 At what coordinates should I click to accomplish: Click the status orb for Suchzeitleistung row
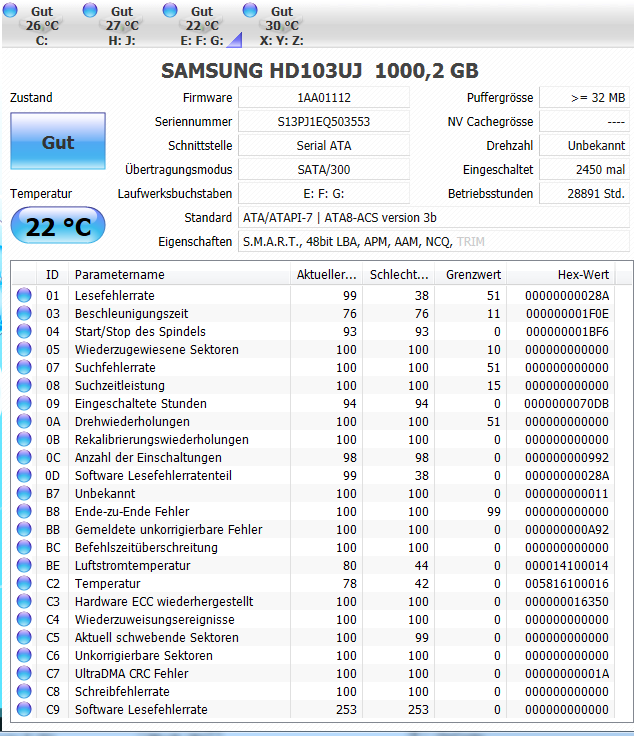click(24, 385)
